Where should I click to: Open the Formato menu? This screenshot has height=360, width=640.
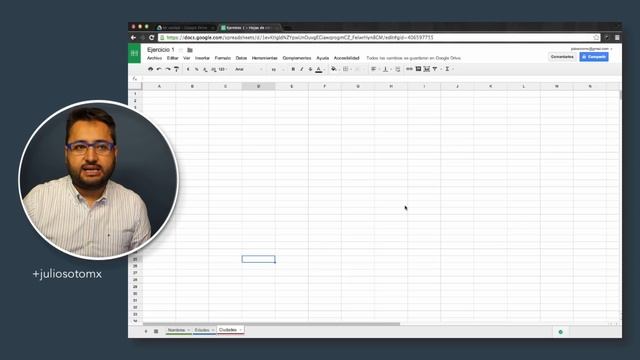222,58
